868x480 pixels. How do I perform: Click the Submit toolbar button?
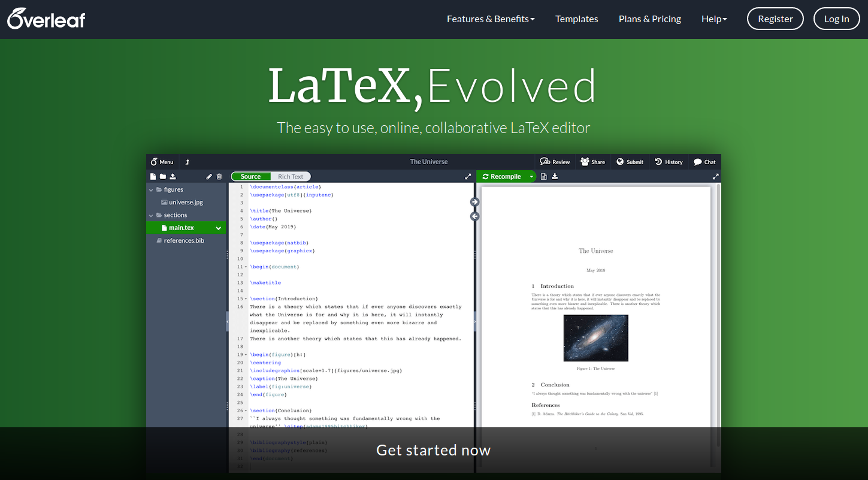(630, 162)
